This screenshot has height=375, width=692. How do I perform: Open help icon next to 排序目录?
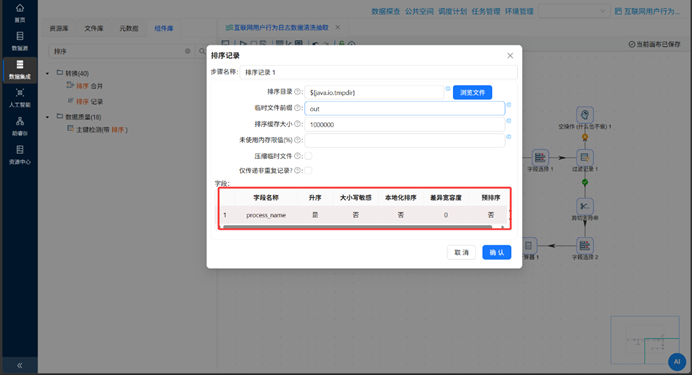click(297, 92)
